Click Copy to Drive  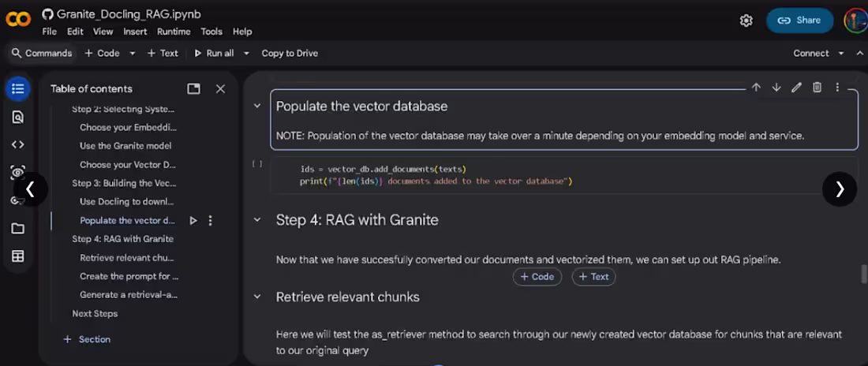[290, 53]
